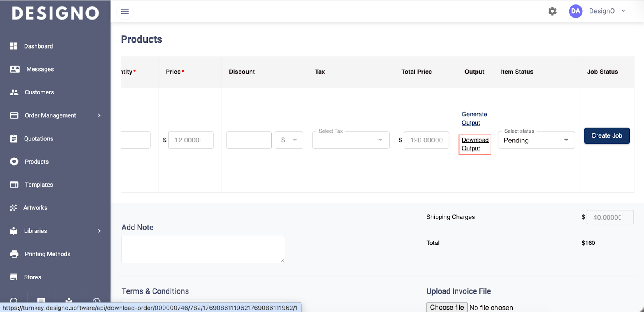Click the Quotations clipboard icon
644x312 pixels.
pyautogui.click(x=14, y=139)
